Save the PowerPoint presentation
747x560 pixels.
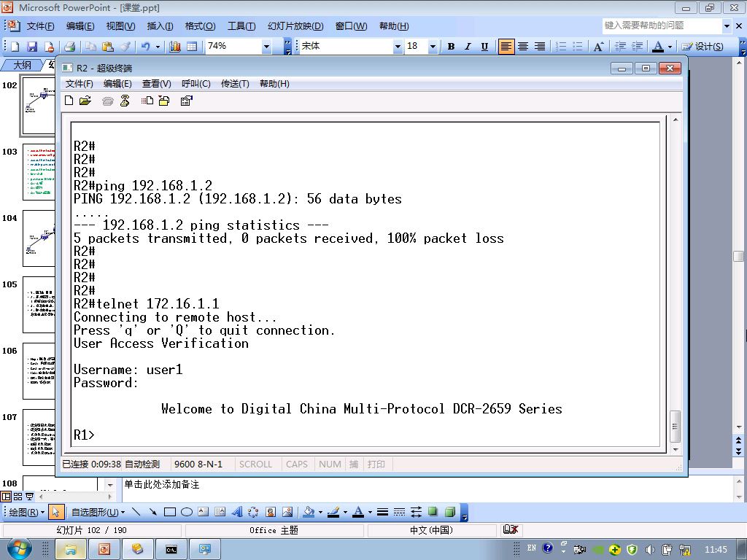[32, 46]
